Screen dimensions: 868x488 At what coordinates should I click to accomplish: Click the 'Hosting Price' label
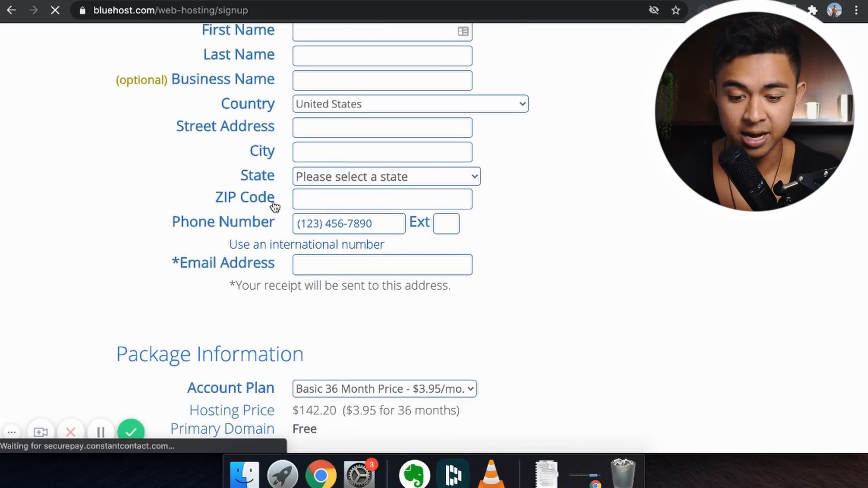click(231, 410)
